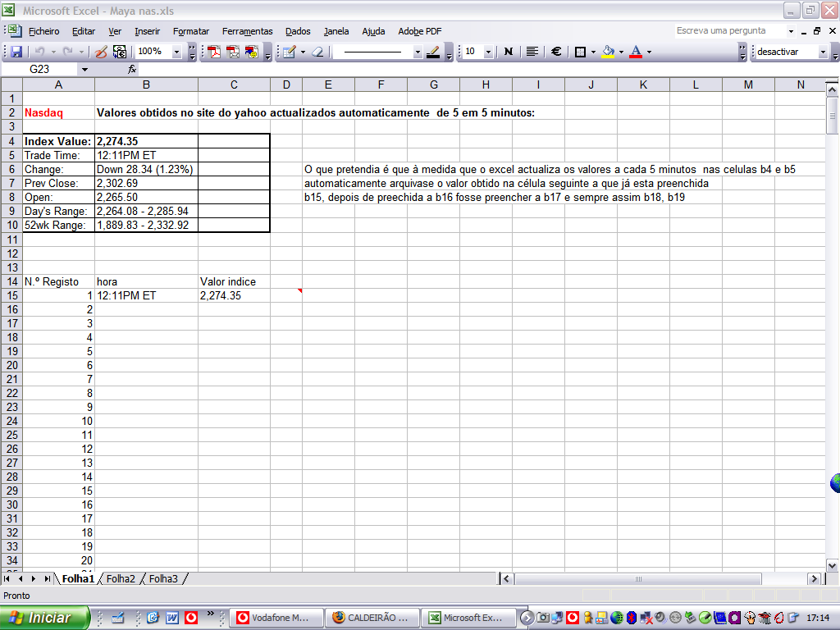
Task: Switch to the Folha2 sheet tab
Action: coord(121,578)
